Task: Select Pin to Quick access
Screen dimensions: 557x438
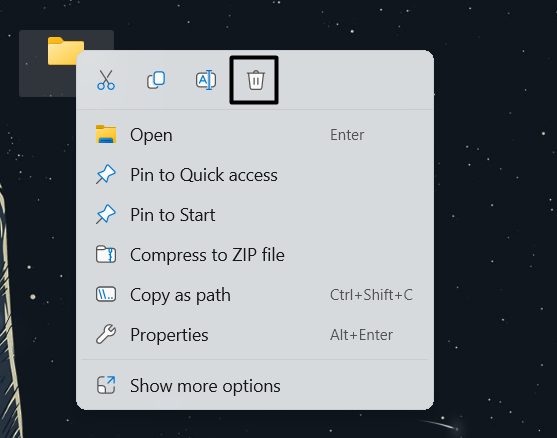Action: pyautogui.click(x=255, y=175)
